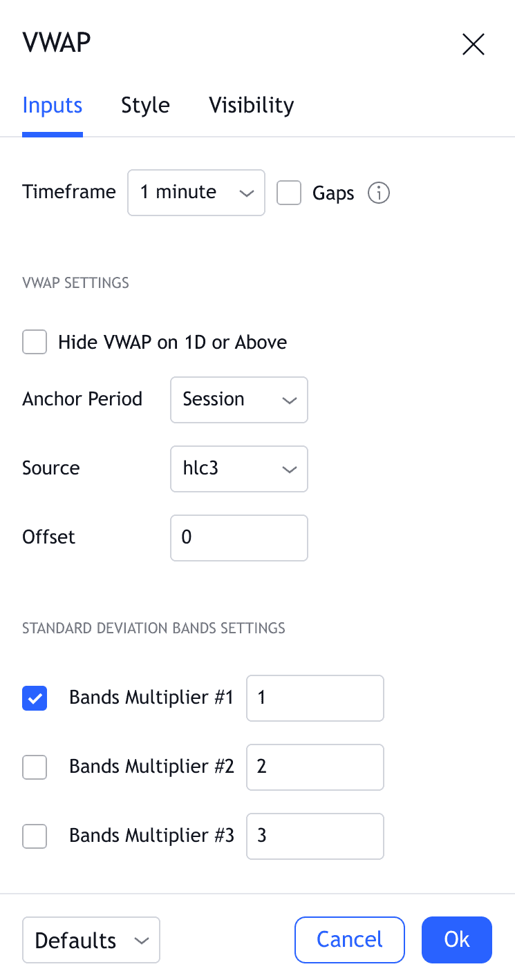
Task: Focus the Bands Multiplier #1 value field
Action: click(315, 698)
